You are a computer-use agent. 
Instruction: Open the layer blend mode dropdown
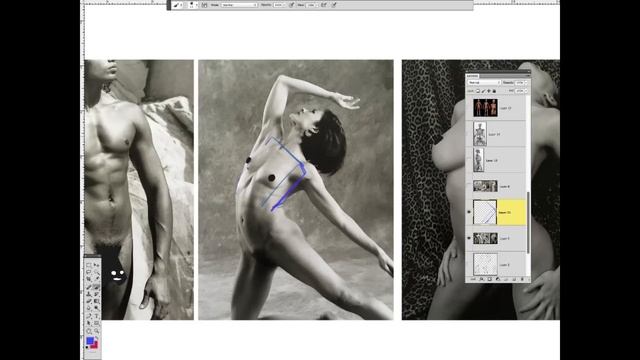tap(484, 82)
